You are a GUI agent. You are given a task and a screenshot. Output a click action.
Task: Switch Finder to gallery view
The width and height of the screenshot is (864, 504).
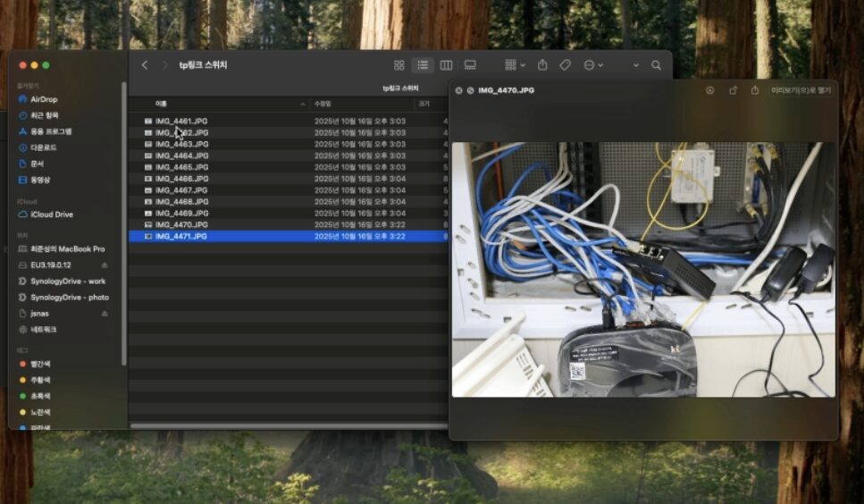click(x=470, y=65)
